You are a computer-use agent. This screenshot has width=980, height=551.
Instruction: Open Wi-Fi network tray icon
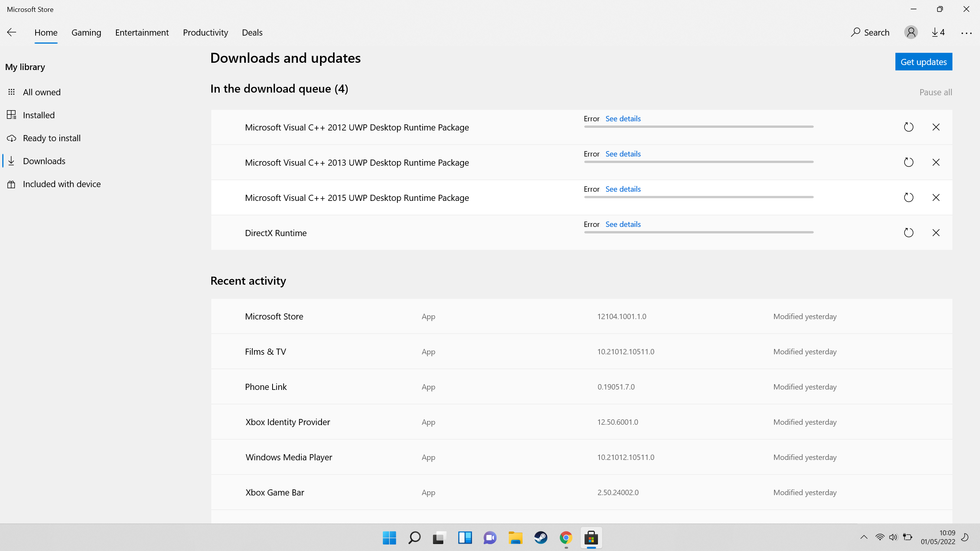coord(880,537)
